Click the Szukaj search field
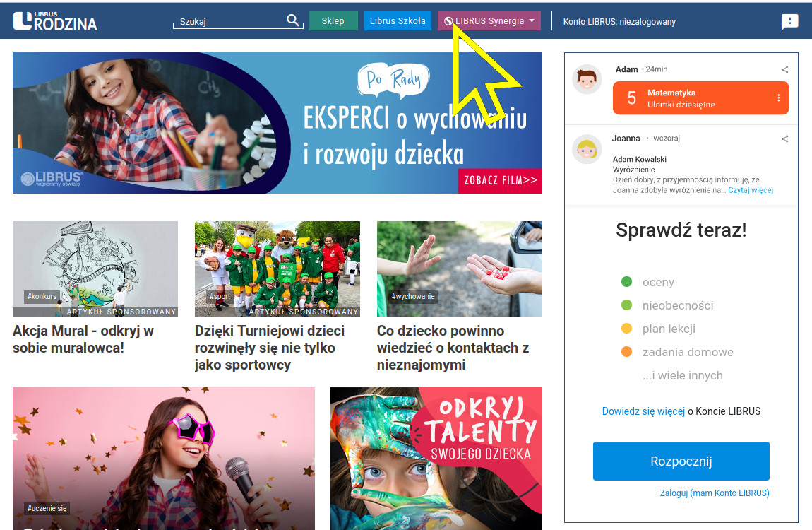 pos(230,21)
